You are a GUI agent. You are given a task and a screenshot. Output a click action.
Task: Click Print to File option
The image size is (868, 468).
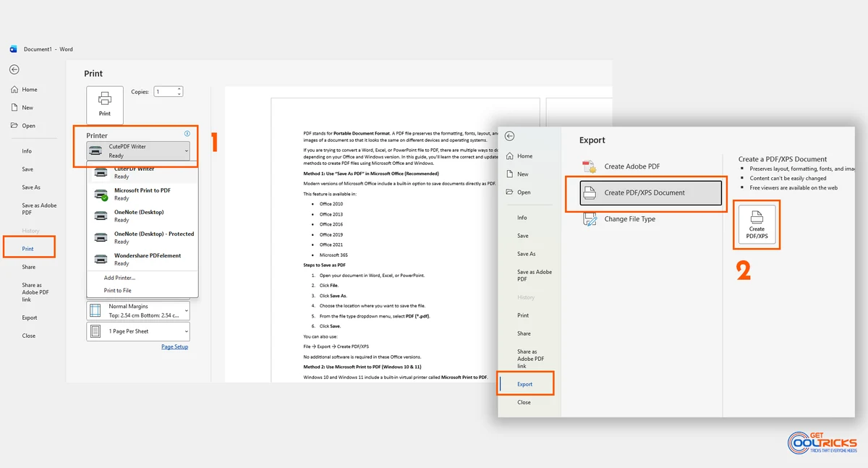(x=118, y=290)
